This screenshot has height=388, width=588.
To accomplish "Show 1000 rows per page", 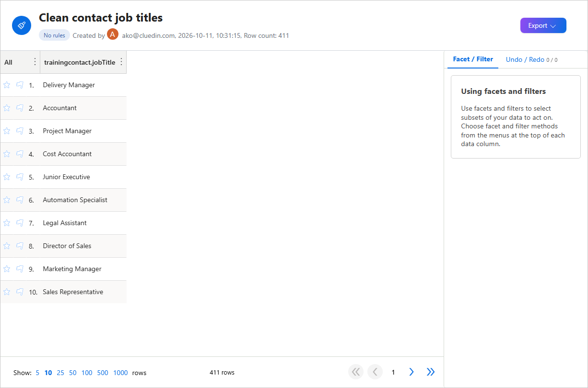I will [120, 373].
